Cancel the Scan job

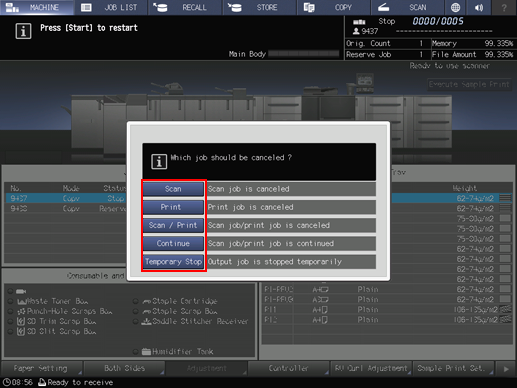click(x=173, y=189)
